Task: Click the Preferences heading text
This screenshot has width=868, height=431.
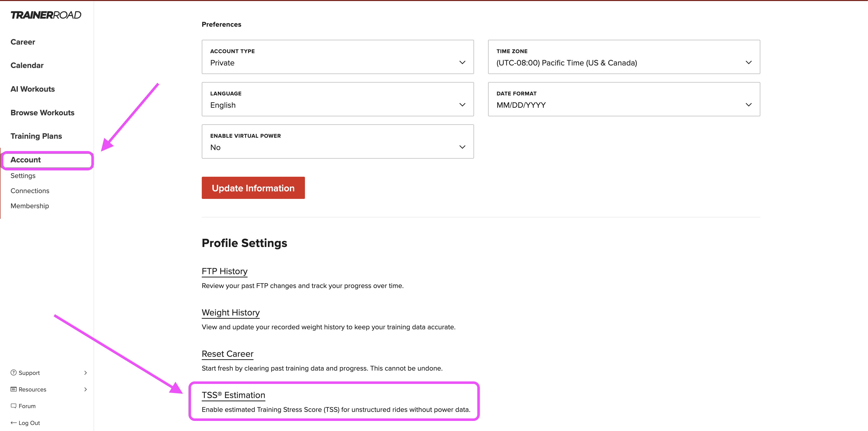Action: (x=221, y=24)
